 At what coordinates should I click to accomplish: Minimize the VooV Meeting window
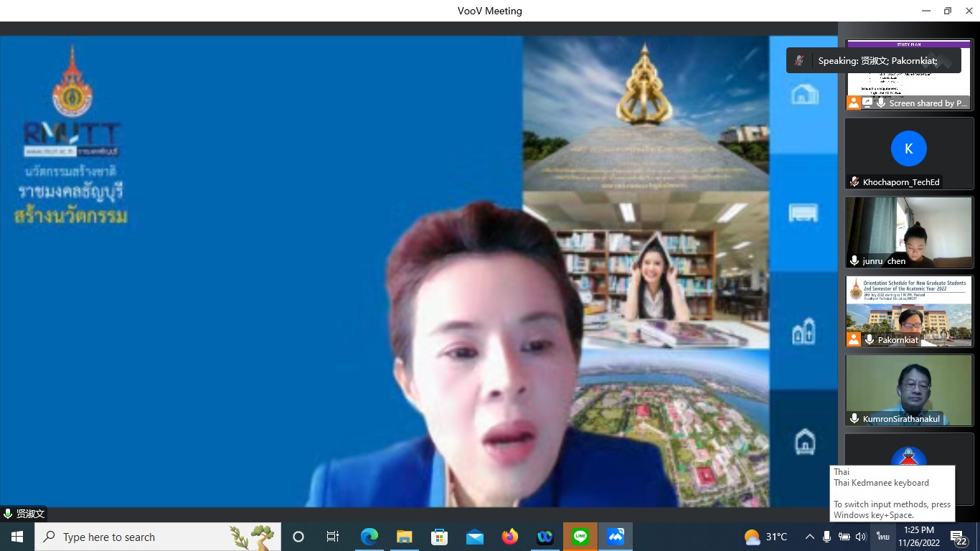pos(925,11)
